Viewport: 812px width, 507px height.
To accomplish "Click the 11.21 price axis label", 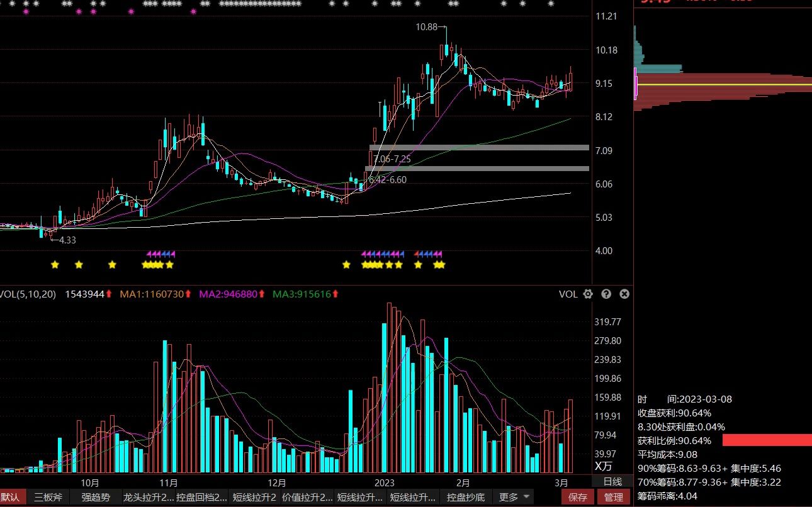I will [606, 16].
